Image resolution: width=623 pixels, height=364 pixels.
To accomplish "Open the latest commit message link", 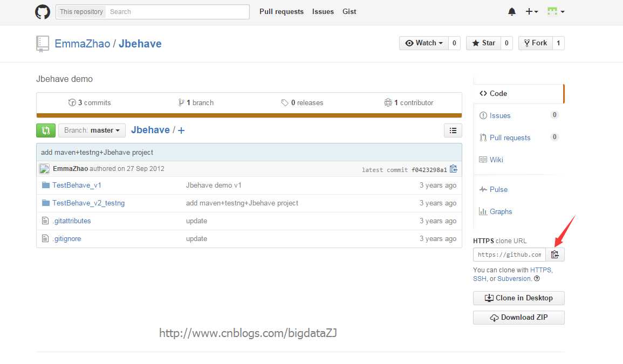I will point(97,152).
